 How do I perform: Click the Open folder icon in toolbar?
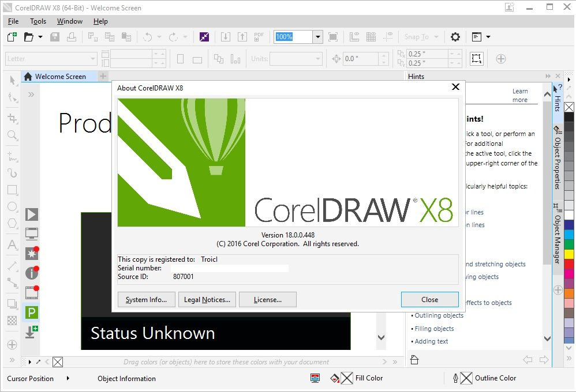tap(28, 37)
